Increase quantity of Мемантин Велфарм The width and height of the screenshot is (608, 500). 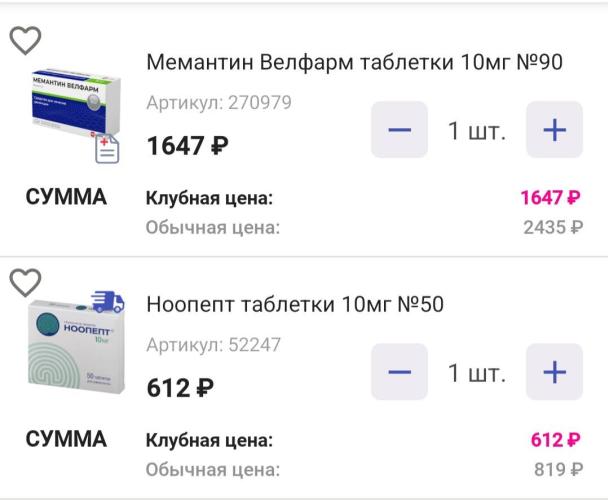pos(554,130)
